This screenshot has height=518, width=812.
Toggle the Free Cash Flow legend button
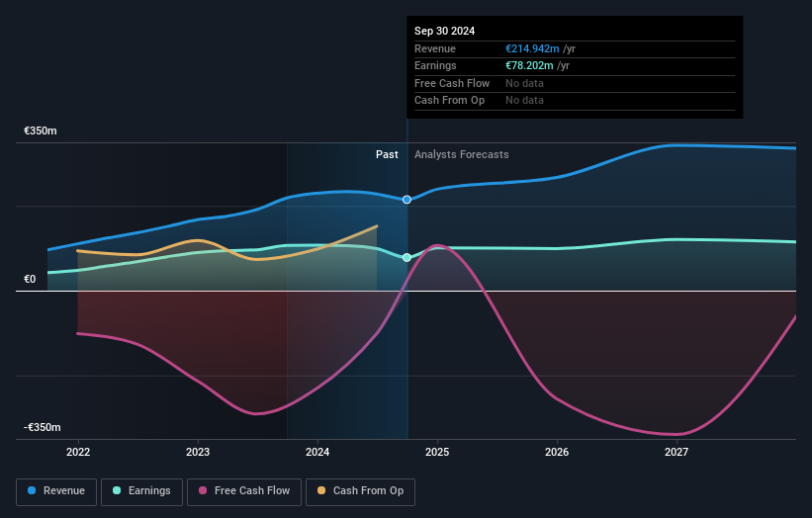244,491
